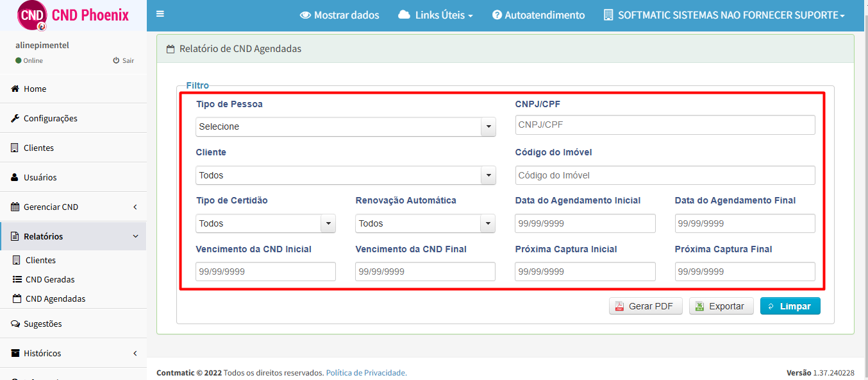Click the Exportar button
This screenshot has width=868, height=380.
[x=721, y=307]
